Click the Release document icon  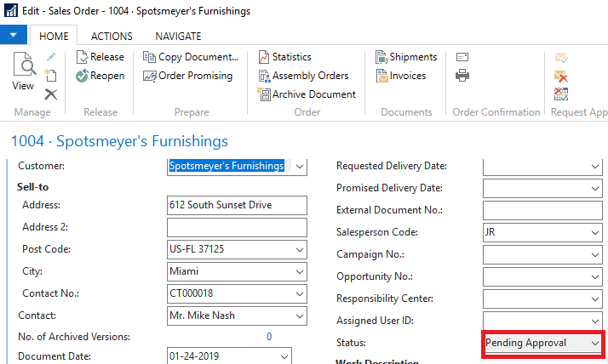coord(82,57)
